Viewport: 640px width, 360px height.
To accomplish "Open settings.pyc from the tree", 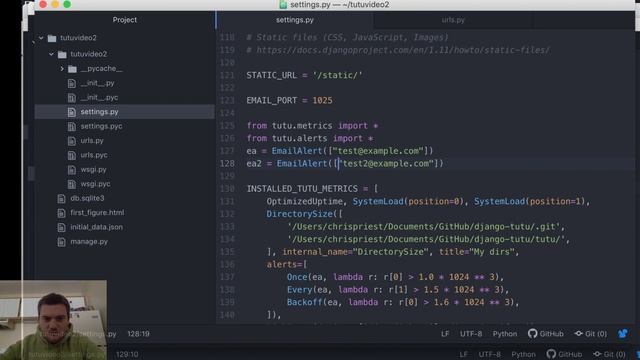I will click(101, 126).
